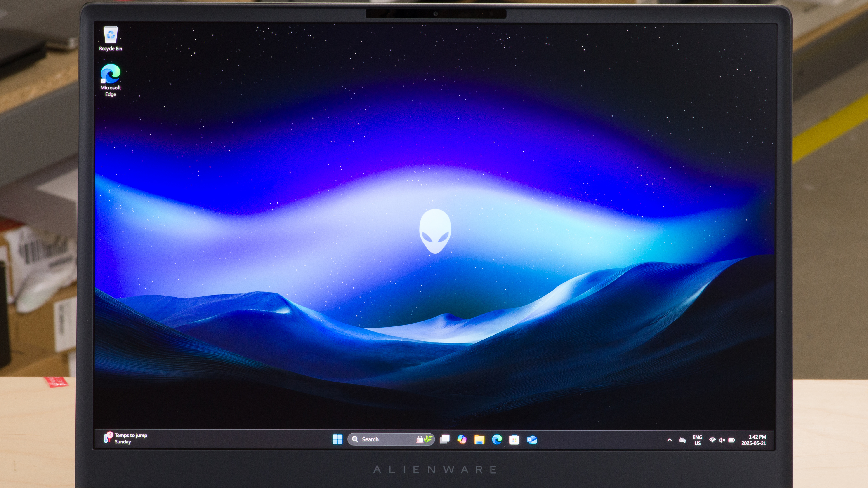Click the search highlight icon in Search box
The image size is (868, 488).
pyautogui.click(x=424, y=439)
